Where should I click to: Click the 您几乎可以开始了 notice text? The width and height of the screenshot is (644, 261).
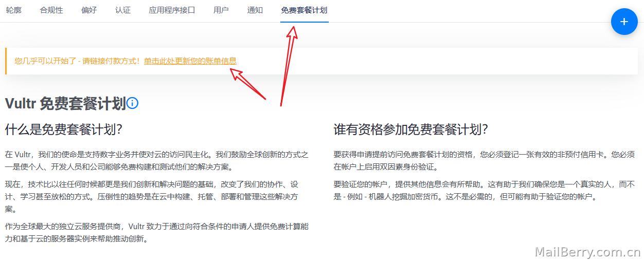[77, 61]
